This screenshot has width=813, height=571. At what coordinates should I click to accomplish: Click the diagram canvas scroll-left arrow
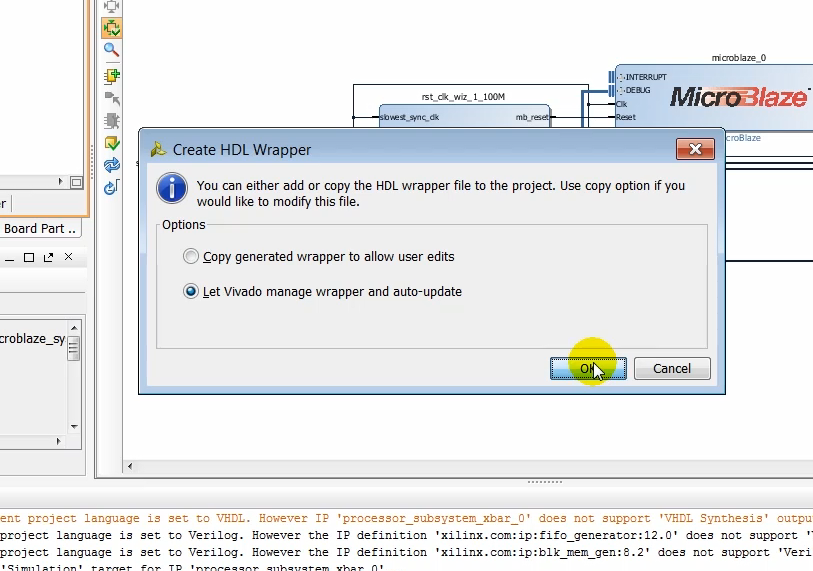click(130, 466)
